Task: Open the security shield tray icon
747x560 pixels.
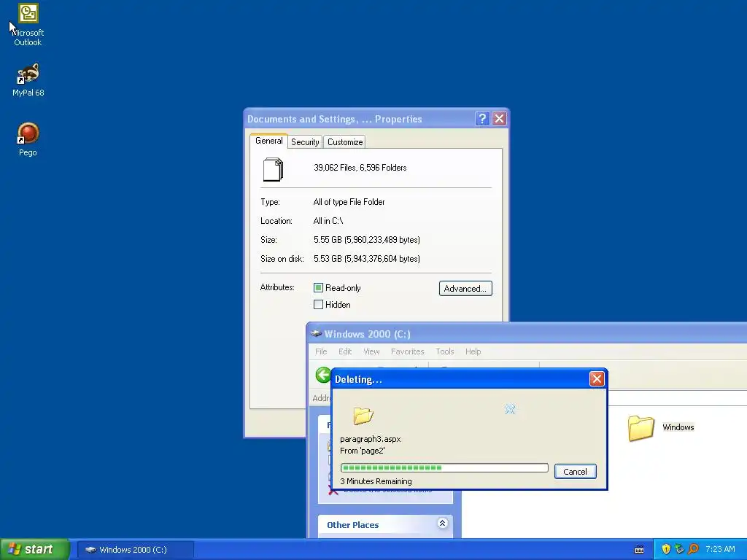Action: pyautogui.click(x=666, y=549)
